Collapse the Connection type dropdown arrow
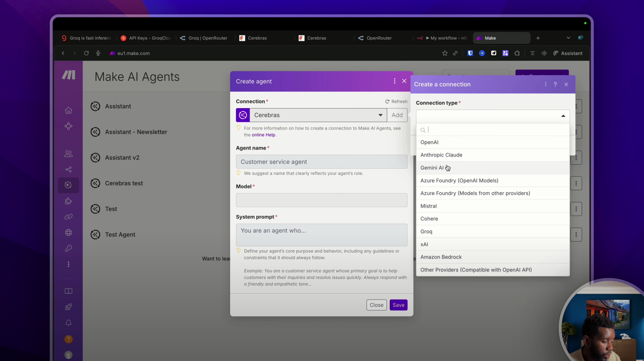This screenshot has height=361, width=644. (563, 116)
